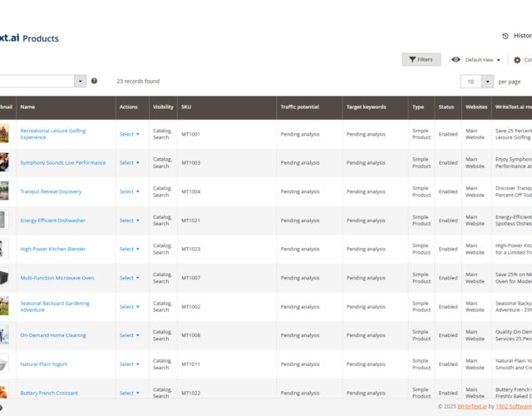Click the help question mark icon
The height and width of the screenshot is (416, 532).
click(x=94, y=81)
